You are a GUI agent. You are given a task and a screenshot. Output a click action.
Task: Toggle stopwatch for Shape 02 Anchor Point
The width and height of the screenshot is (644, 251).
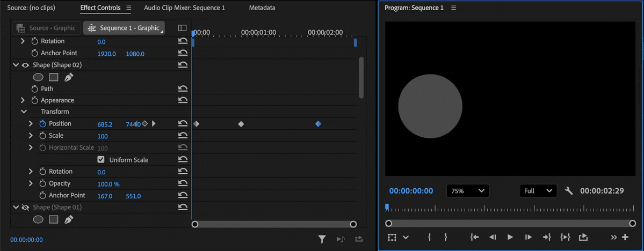[43, 195]
